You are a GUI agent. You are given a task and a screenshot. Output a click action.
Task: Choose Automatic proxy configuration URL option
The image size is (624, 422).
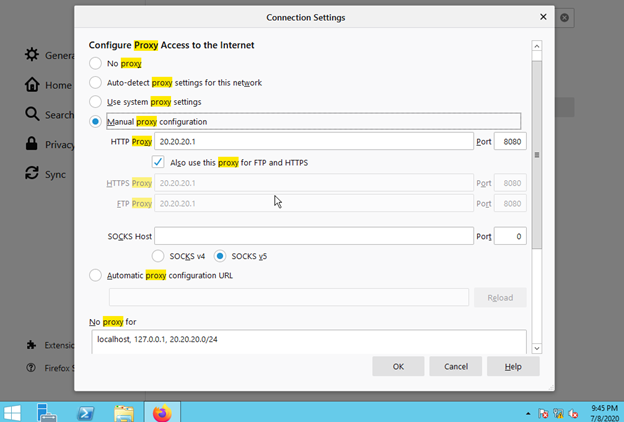coord(95,275)
